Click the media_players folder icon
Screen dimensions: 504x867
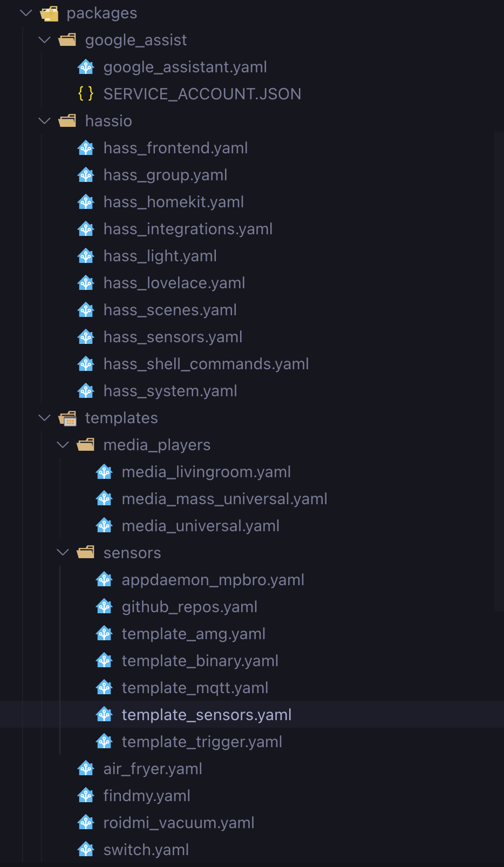(x=86, y=445)
